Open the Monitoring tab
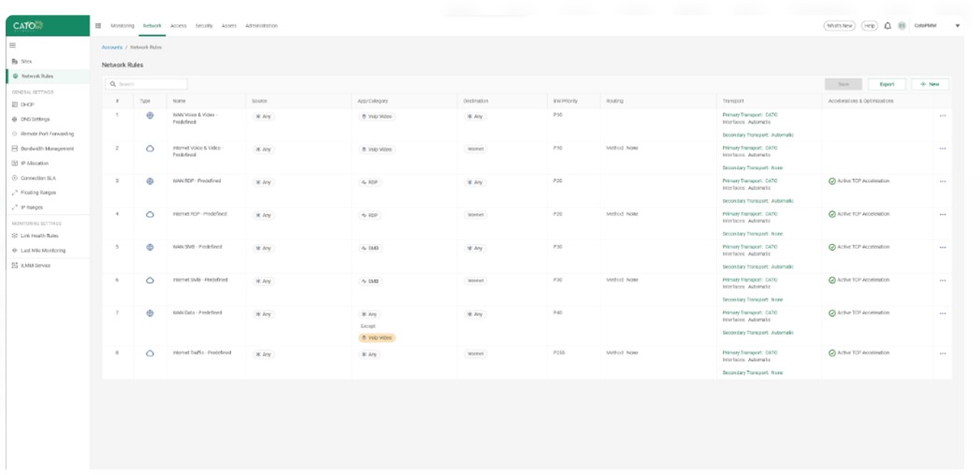980x475 pixels. (122, 25)
